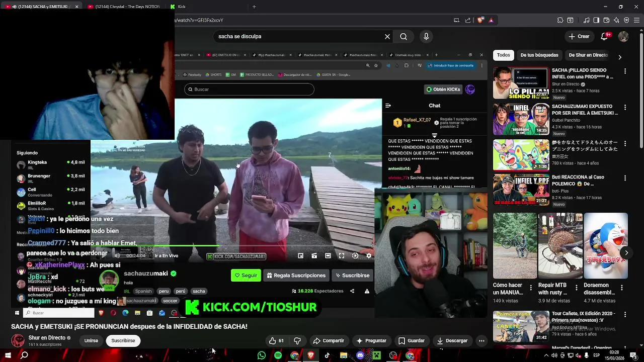Open the Windows Start menu
This screenshot has height=362, width=644.
click(x=8, y=355)
